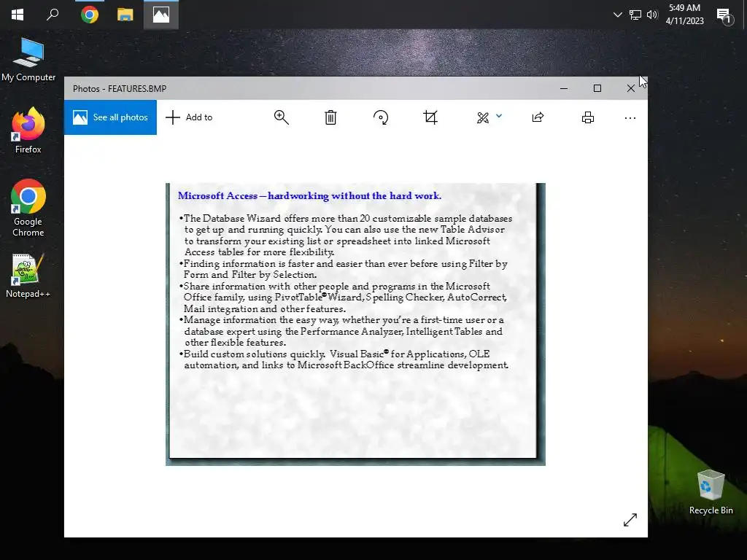Maximize the Photos window
Viewport: 747px width, 560px height.
(x=597, y=88)
